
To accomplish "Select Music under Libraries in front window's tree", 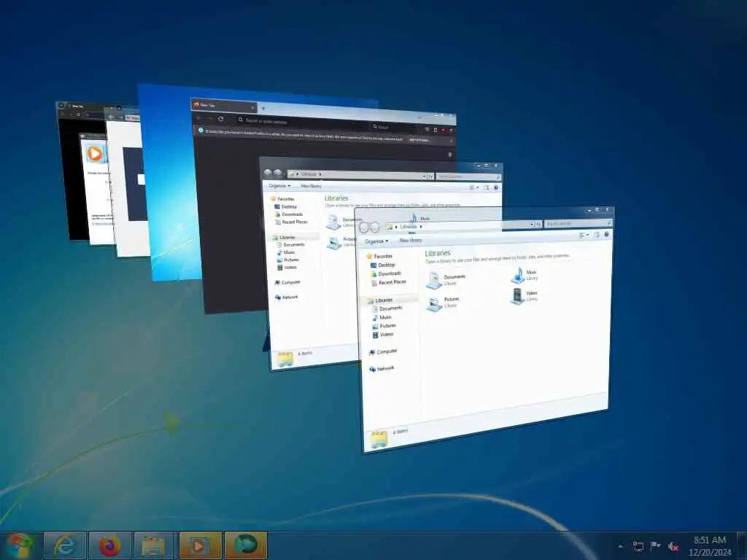I will [x=382, y=317].
